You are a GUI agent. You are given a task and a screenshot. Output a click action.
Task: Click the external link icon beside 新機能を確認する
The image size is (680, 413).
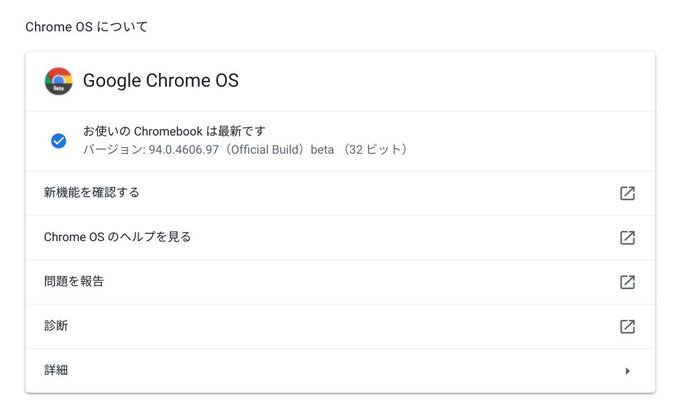[627, 193]
